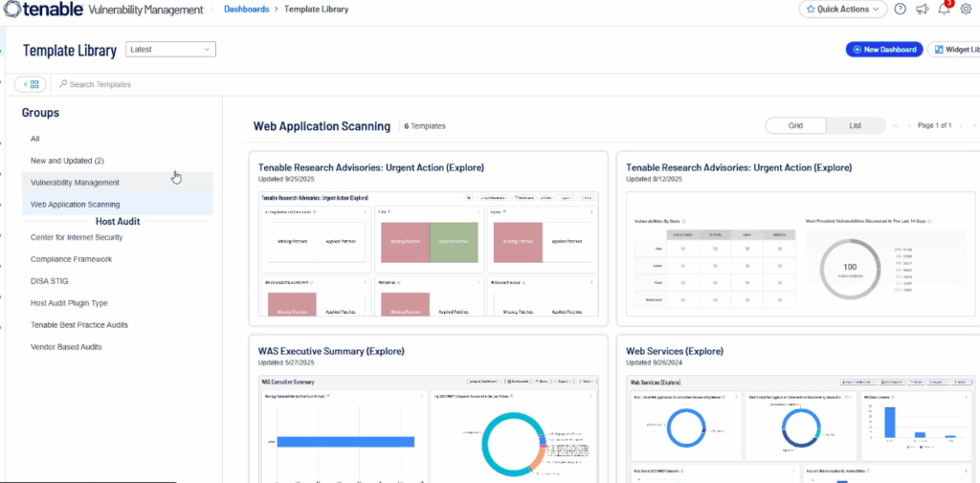Select the Vulnerability Management group

[x=75, y=182]
